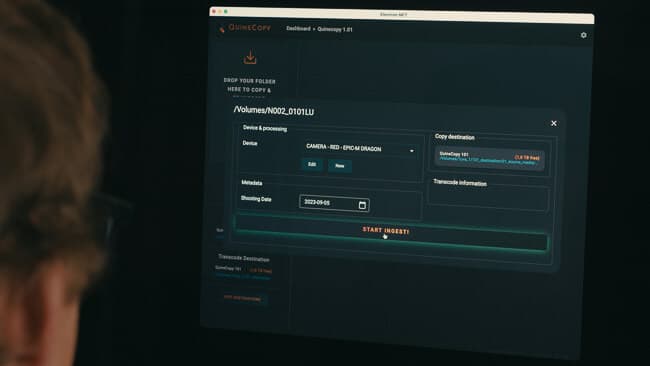
Task: Focus the Shooting Date input field
Action: (334, 203)
